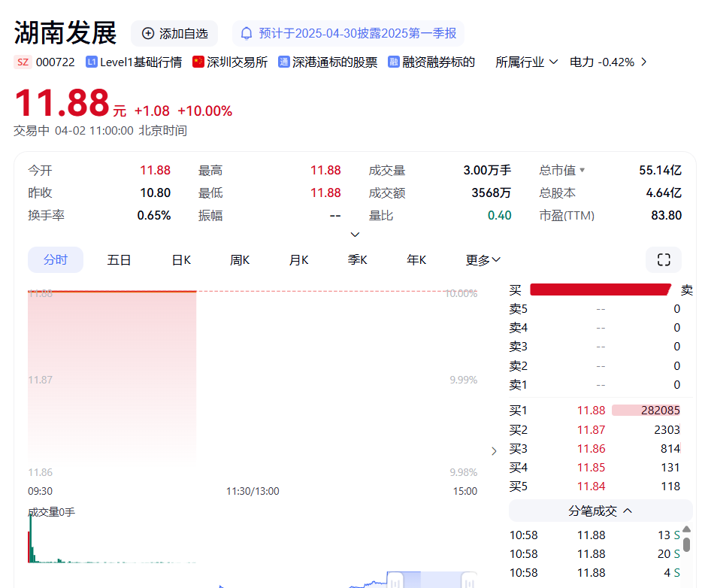The image size is (702, 588).
Task: Collapse the 分笔成交 panel
Action: pyautogui.click(x=601, y=511)
